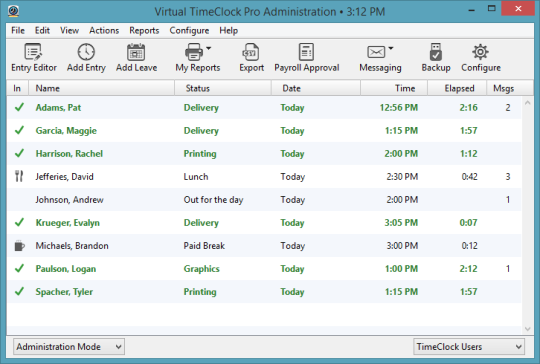This screenshot has height=364, width=540.
Task: Click the checkmark icon for Krueger, Evalyn
Action: [x=20, y=222]
